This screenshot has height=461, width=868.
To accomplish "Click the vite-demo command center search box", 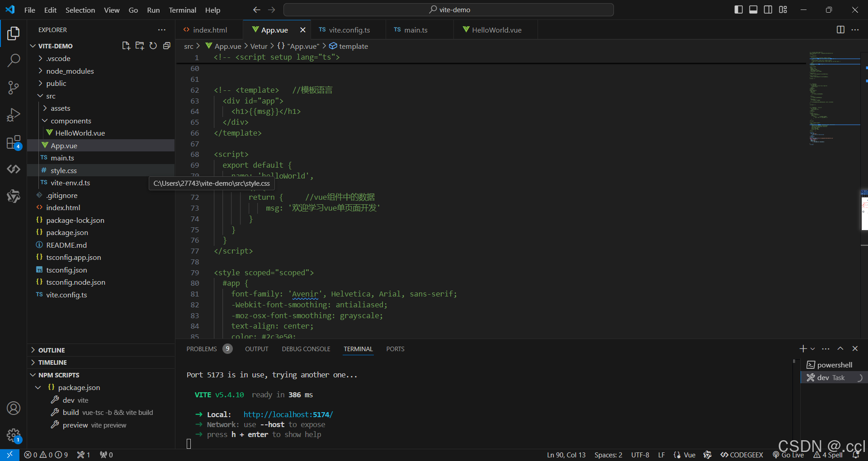I will [x=448, y=9].
